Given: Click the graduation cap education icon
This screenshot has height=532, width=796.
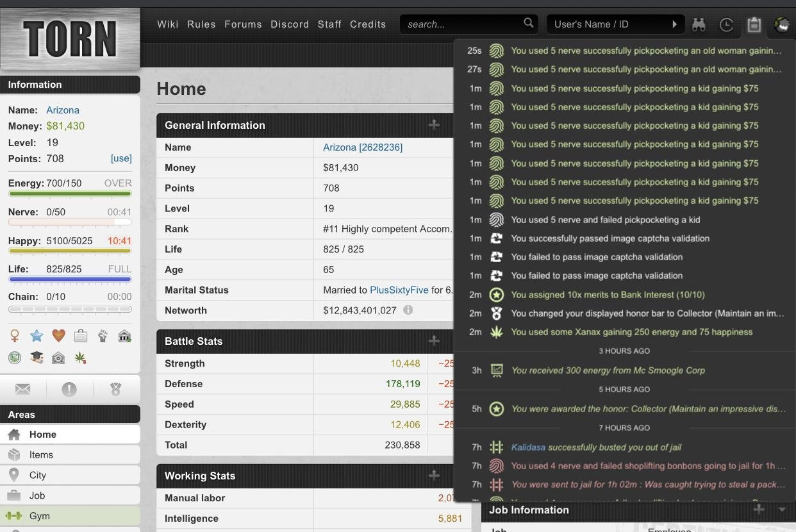Looking at the screenshot, I should [37, 358].
